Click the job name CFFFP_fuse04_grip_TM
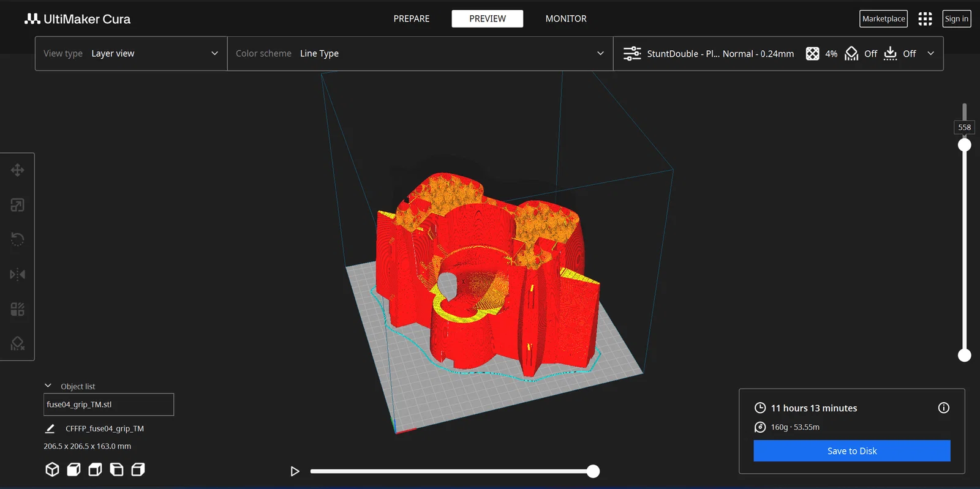Image resolution: width=980 pixels, height=489 pixels. tap(105, 429)
